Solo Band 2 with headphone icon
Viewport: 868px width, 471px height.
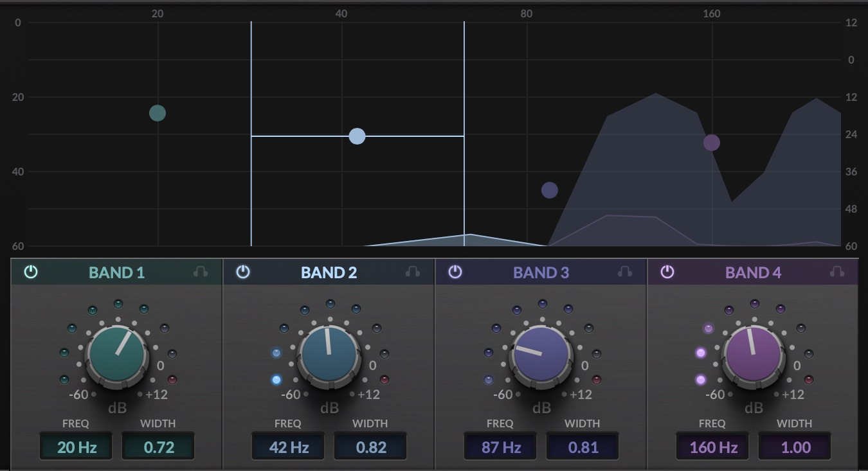pos(413,272)
